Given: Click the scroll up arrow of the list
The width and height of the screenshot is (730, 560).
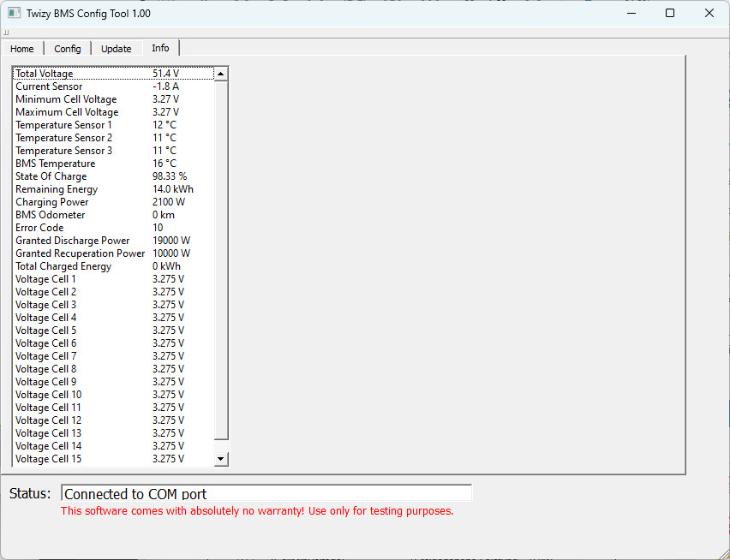Looking at the screenshot, I should pyautogui.click(x=221, y=74).
